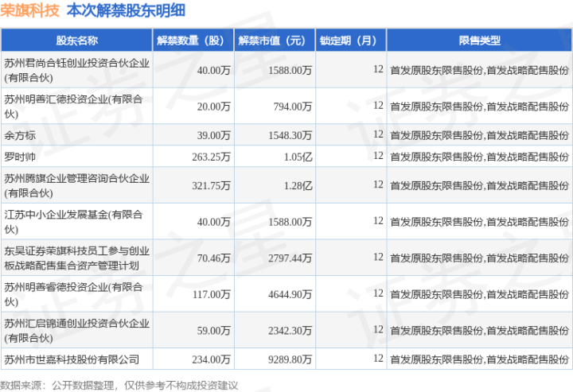573x392 pixels.
Task: Click 限售类型 cell in 余方标 row
Action: coord(479,135)
